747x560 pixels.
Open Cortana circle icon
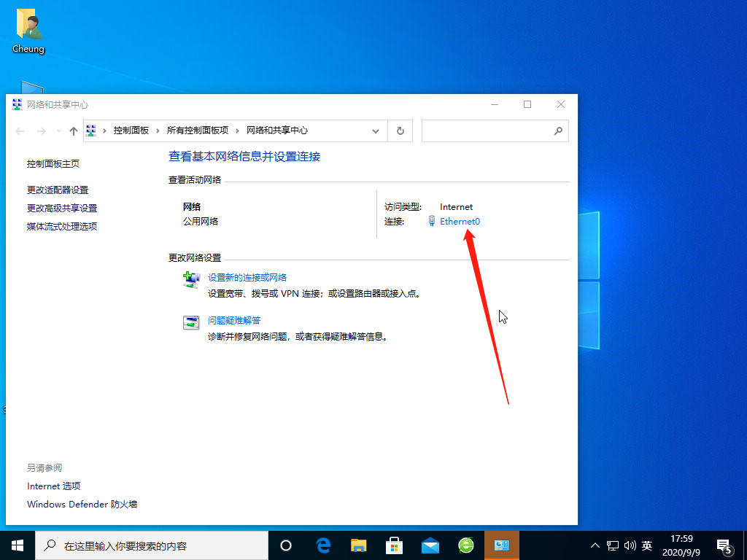[286, 545]
